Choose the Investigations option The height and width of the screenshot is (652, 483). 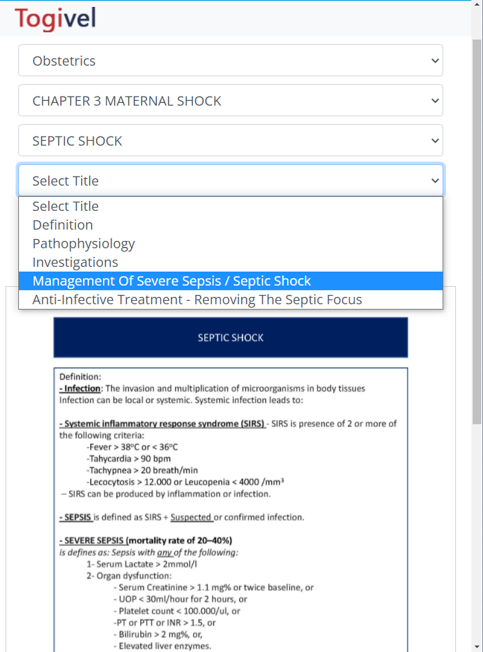tap(230, 262)
